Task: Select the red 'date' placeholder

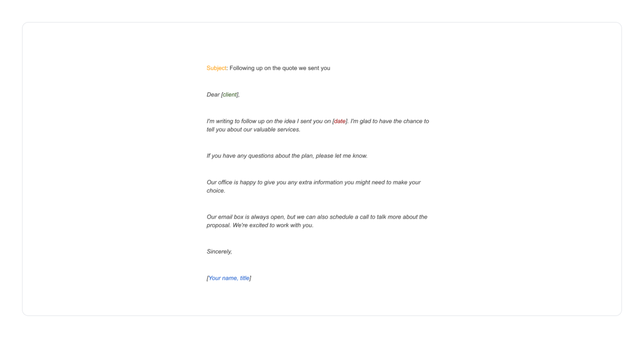Action: (340, 121)
